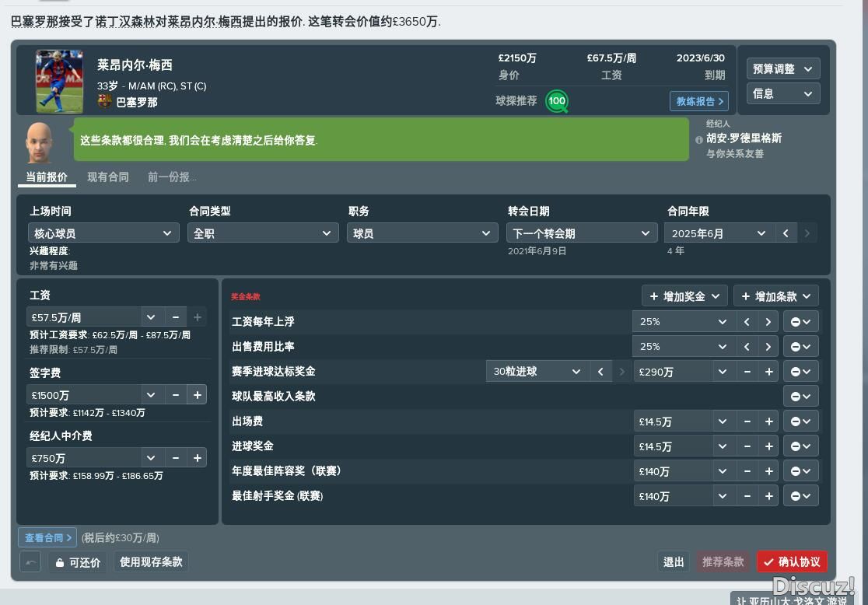Open the 合同类型 全职 dropdown

(263, 233)
